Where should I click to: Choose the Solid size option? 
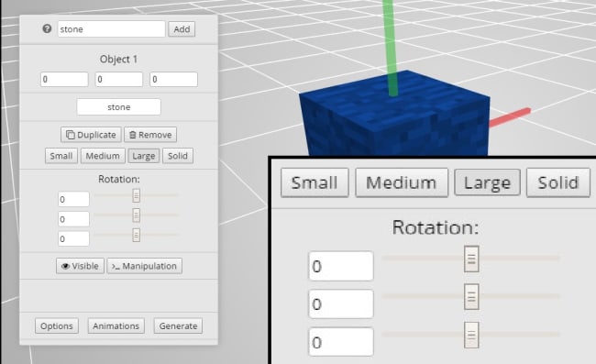point(178,156)
